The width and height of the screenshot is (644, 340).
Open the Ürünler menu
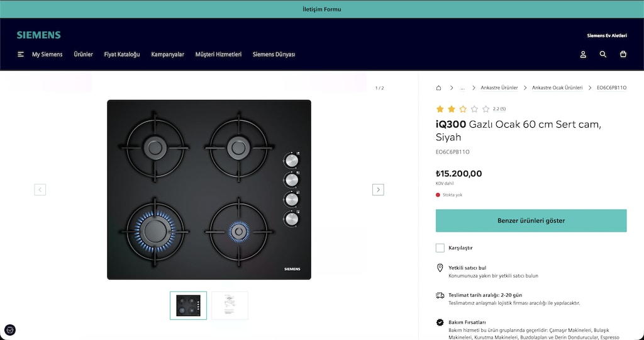click(x=84, y=54)
